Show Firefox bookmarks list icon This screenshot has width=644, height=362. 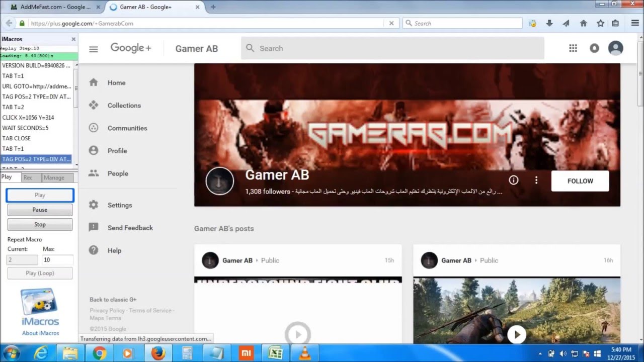click(x=615, y=23)
